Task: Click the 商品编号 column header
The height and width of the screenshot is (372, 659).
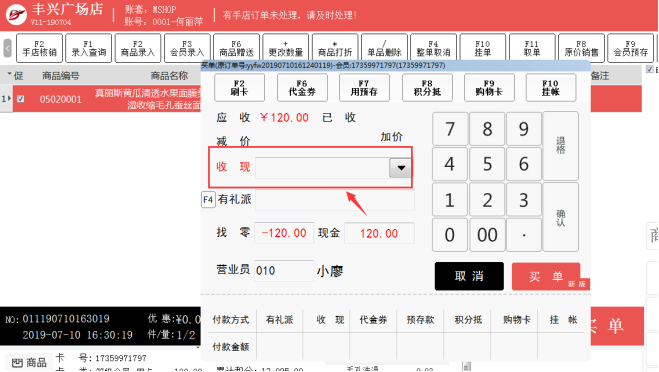Action: coord(61,76)
